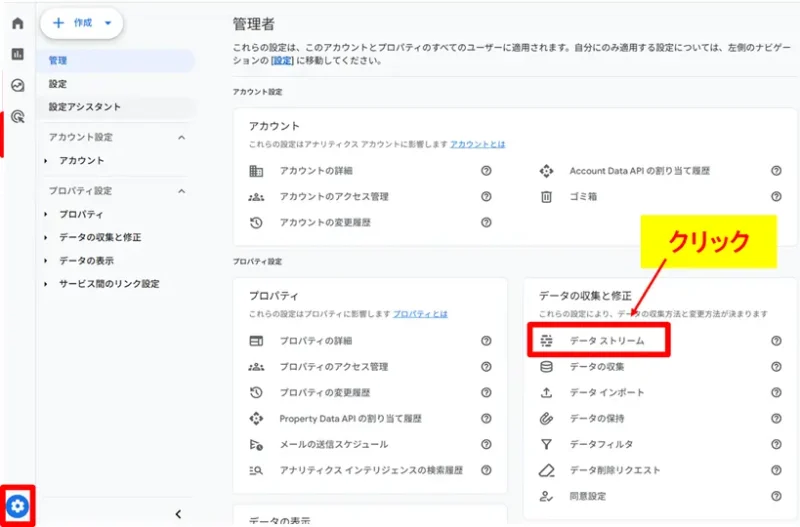800x527 pixels.
Task: Show help for データ ストリーム
Action: coord(776,341)
